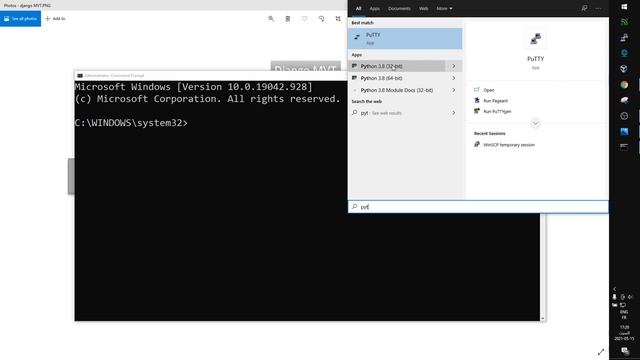Click Add to in the Photos toolbar
Screen dimensions: 640x360
tap(55, 19)
